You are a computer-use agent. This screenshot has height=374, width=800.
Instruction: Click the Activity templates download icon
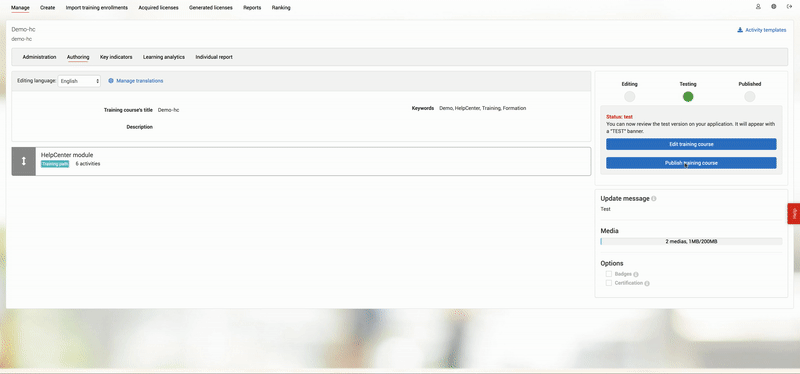(x=740, y=30)
